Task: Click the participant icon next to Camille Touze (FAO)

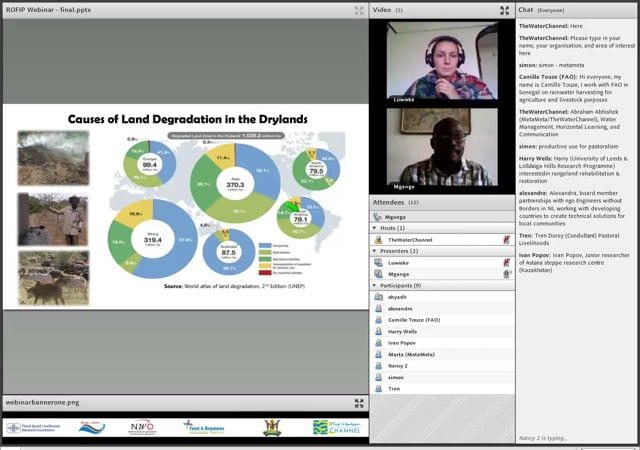Action: 378,320
